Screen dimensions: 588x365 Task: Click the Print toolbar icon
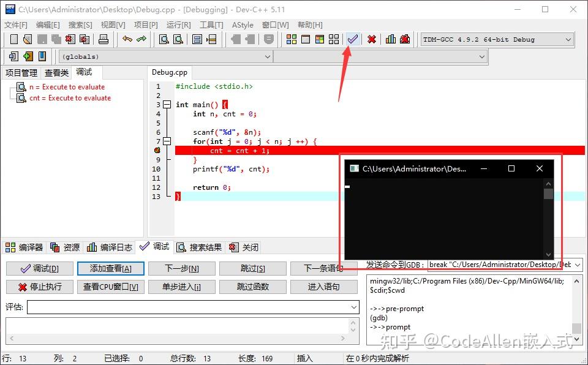(x=104, y=39)
